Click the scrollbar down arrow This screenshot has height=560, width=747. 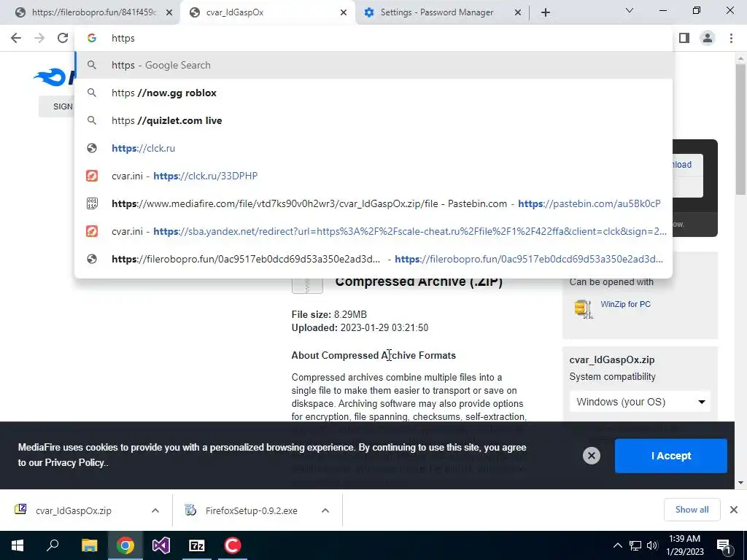pyautogui.click(x=740, y=483)
